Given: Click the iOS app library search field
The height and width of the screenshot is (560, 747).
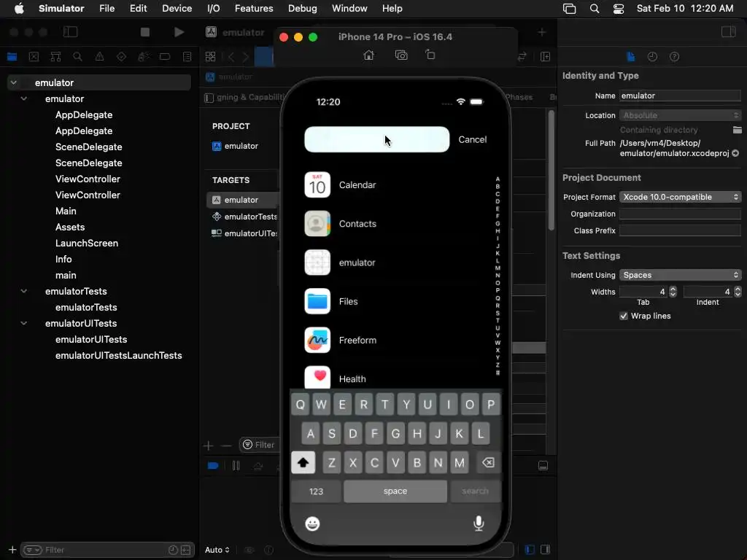Looking at the screenshot, I should point(376,139).
